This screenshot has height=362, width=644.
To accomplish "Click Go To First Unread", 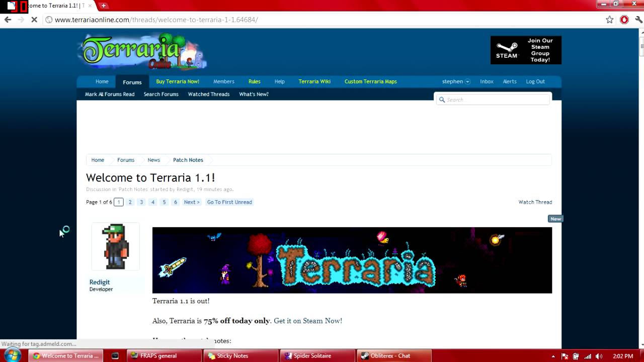I will [229, 202].
